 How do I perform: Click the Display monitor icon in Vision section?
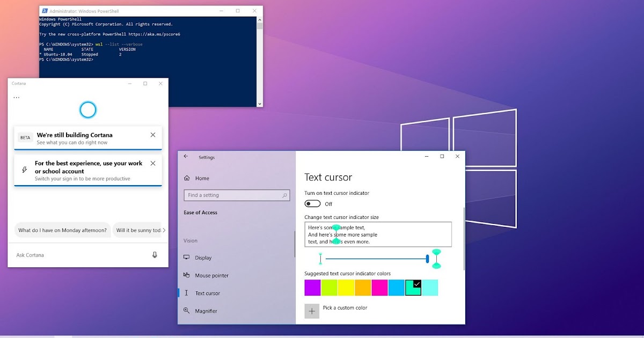click(x=186, y=258)
